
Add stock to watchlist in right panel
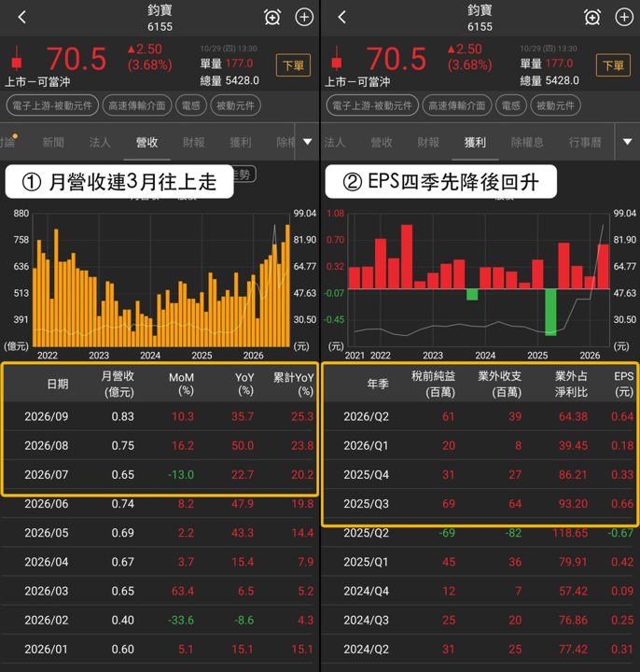(624, 17)
